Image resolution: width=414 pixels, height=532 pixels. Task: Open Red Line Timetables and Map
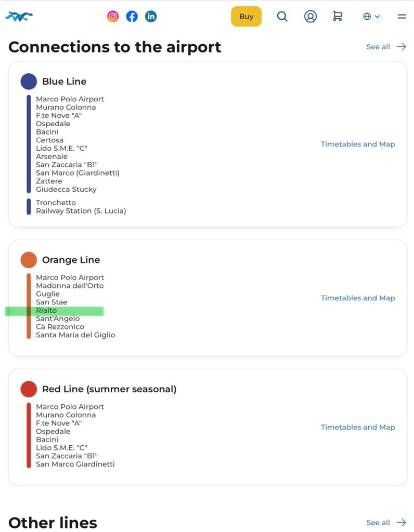358,428
